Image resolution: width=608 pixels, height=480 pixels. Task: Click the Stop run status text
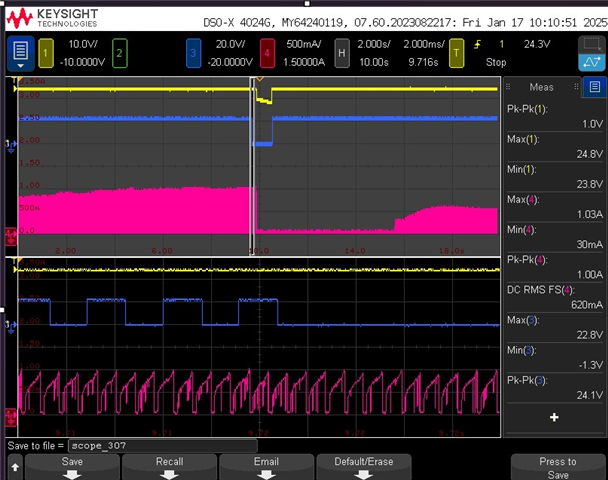[496, 62]
